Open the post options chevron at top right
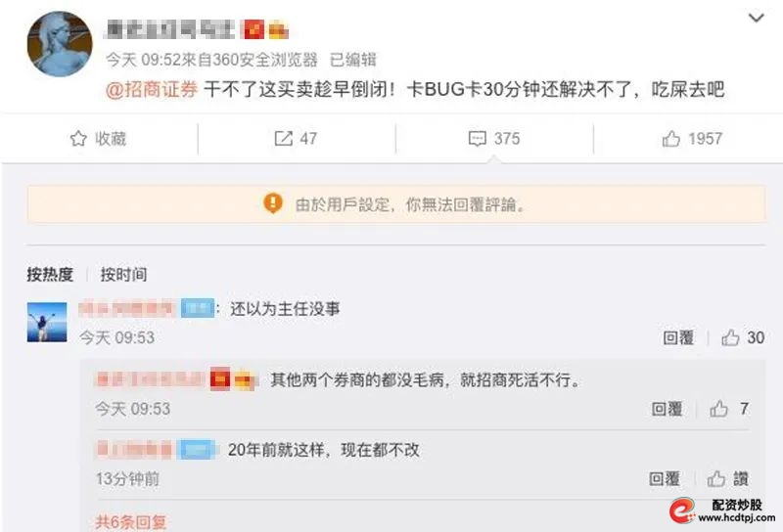This screenshot has height=532, width=783. point(757,18)
